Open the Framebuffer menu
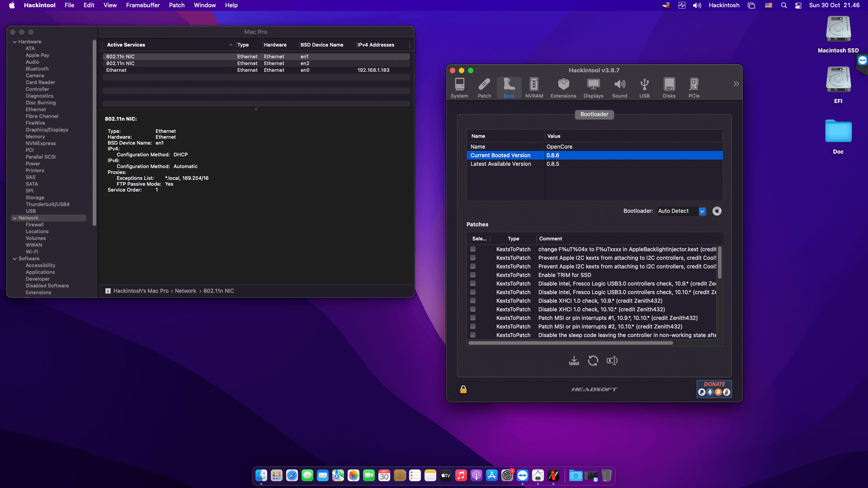 pyautogui.click(x=143, y=5)
